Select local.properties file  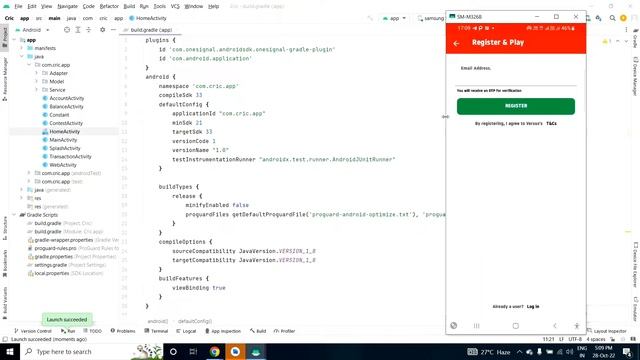tap(52, 273)
